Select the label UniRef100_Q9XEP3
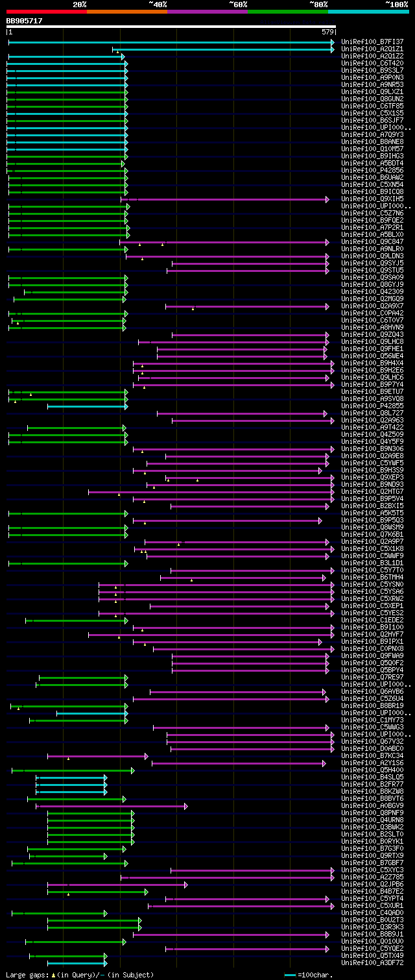This screenshot has height=980, width=415. coord(372,477)
